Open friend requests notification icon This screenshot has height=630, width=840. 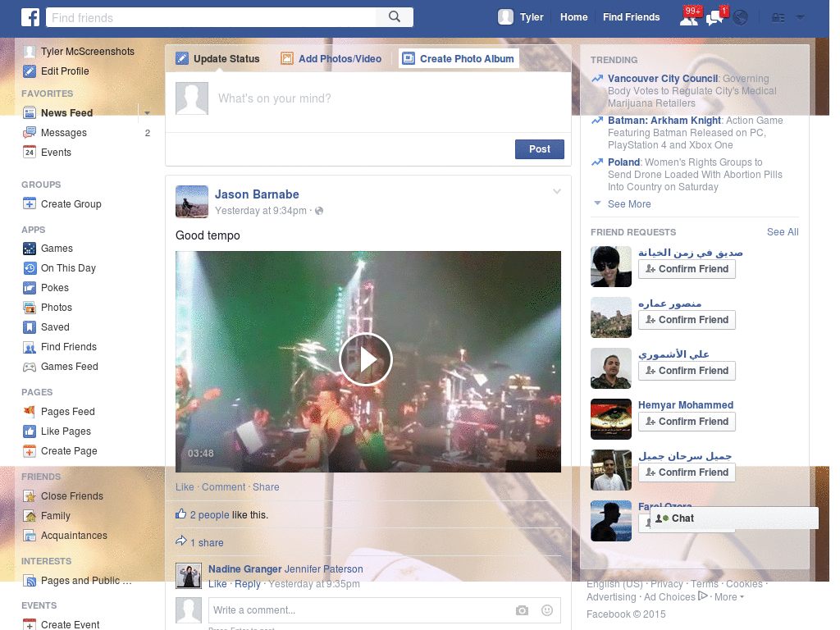[x=689, y=18]
